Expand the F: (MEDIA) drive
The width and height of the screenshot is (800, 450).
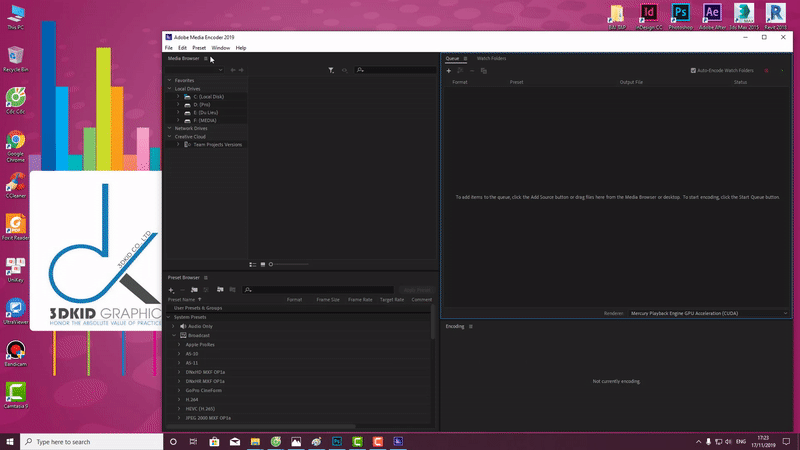tap(178, 120)
